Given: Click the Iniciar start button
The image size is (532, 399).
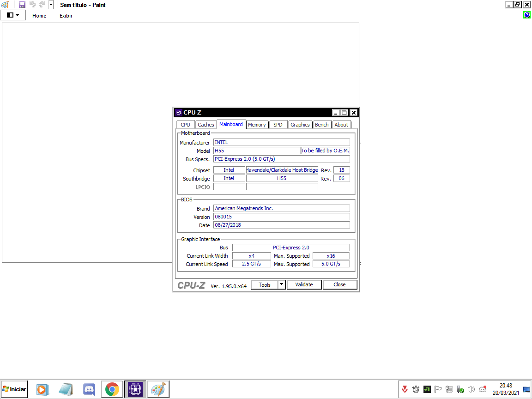Looking at the screenshot, I should [x=14, y=389].
